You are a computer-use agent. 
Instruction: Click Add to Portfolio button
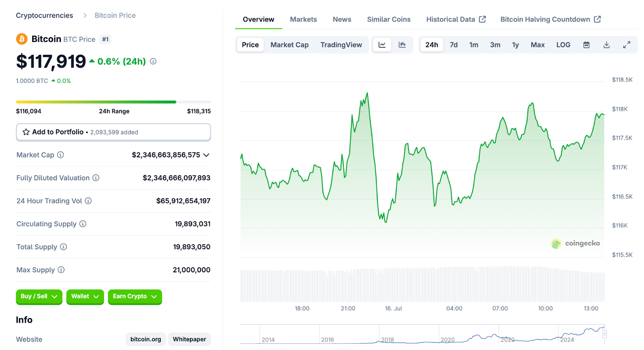pyautogui.click(x=114, y=132)
